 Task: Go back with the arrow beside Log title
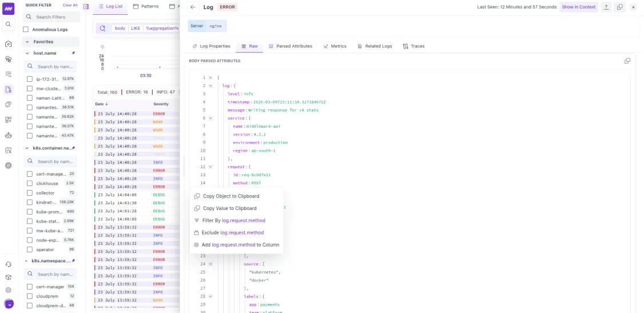coord(193,7)
